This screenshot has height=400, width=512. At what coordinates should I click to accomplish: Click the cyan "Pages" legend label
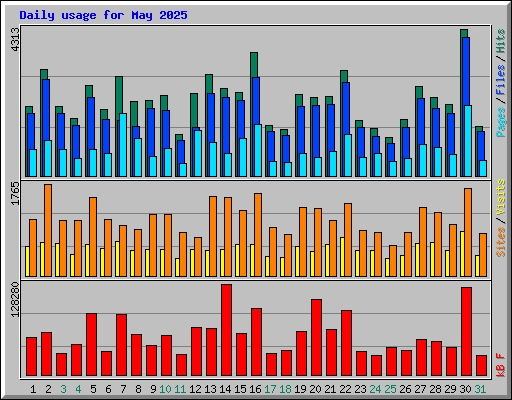pos(500,122)
